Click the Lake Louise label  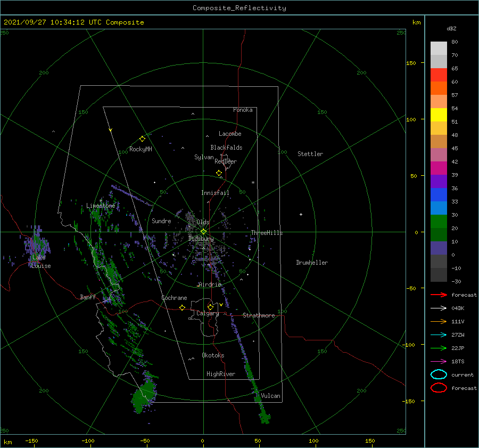pyautogui.click(x=41, y=262)
